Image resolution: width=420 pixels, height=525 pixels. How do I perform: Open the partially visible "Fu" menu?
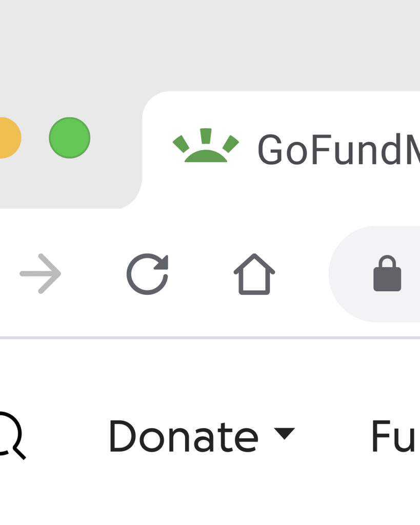(x=395, y=436)
